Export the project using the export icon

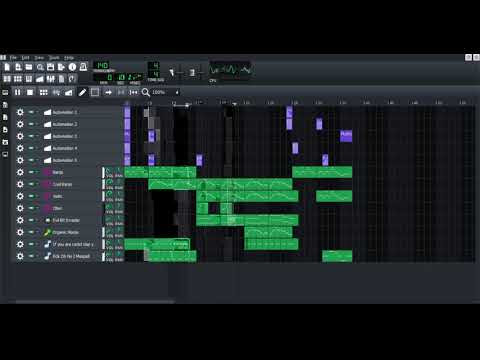[62, 67]
